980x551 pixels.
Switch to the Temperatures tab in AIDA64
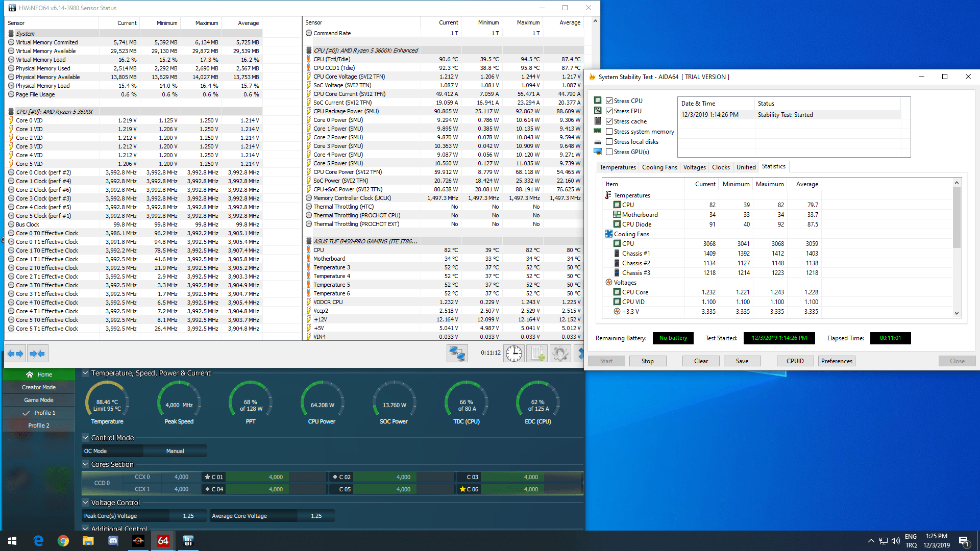click(618, 167)
